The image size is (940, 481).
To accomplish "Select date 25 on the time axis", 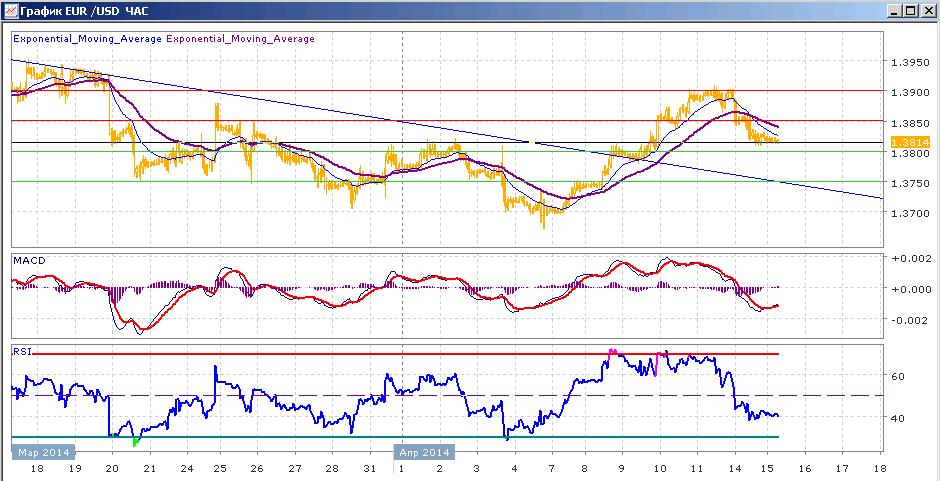I will click(x=220, y=469).
